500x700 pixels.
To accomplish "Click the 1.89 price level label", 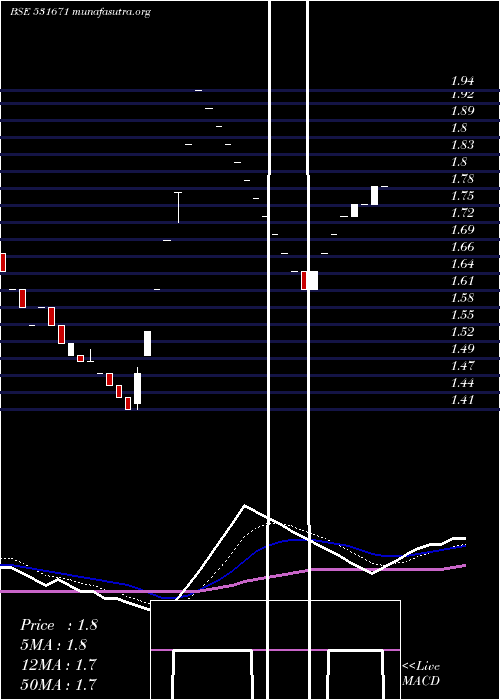I will coord(462,111).
